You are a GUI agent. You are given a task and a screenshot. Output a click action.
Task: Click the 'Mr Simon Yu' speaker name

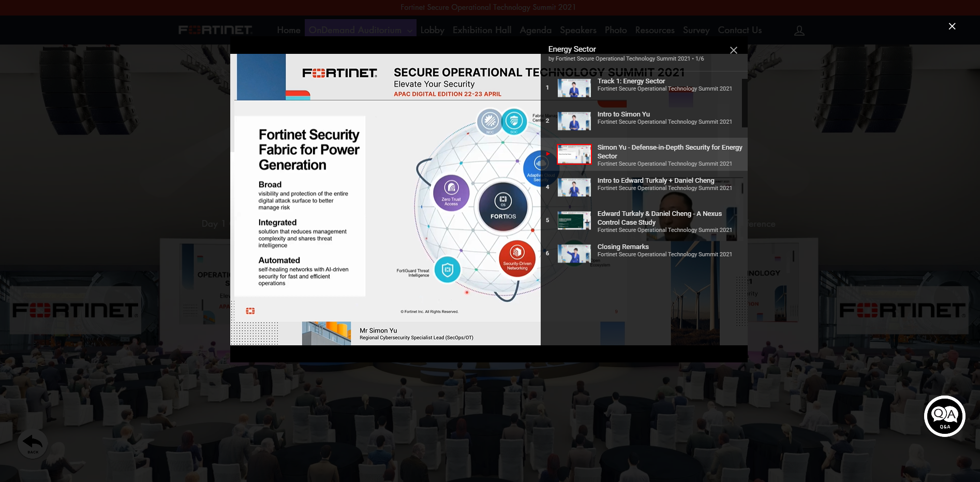pos(378,330)
